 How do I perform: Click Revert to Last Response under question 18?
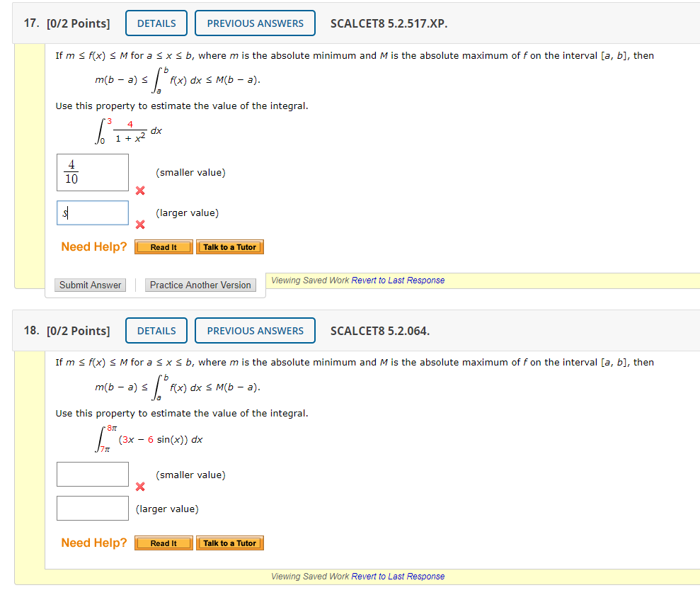pyautogui.click(x=400, y=577)
